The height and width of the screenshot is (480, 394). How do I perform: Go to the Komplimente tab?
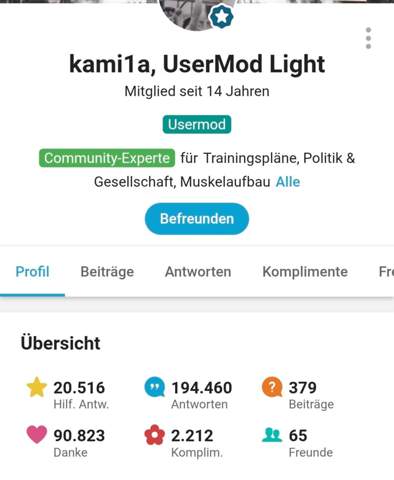pyautogui.click(x=305, y=272)
